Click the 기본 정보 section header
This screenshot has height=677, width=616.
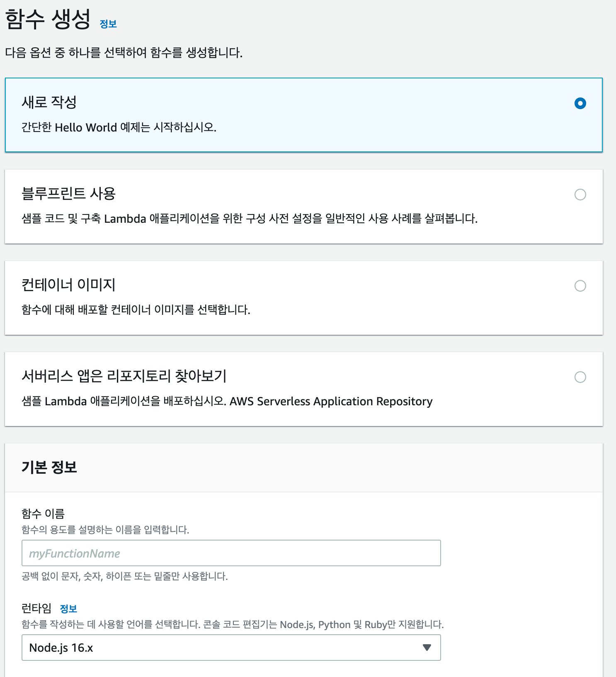pyautogui.click(x=49, y=467)
